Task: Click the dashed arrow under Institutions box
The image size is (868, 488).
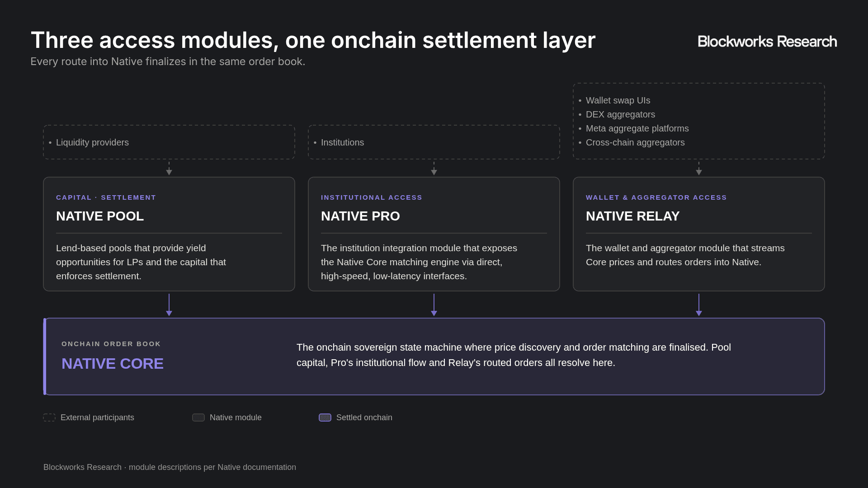Action: [x=434, y=169]
